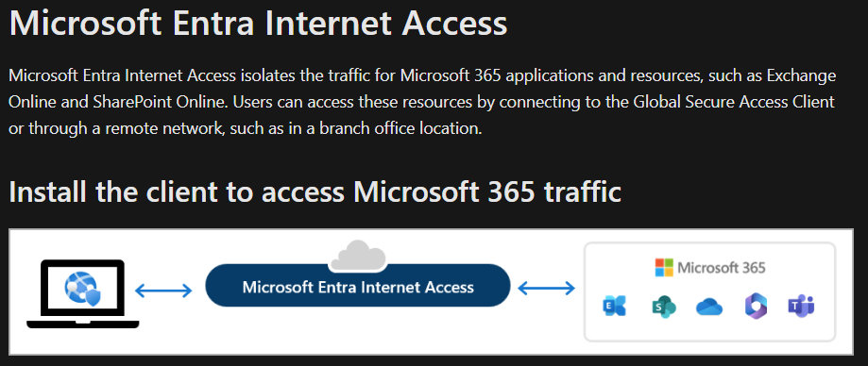Click the Microsoft Entra Internet Access pill
Viewport: 868px width, 366px height.
(358, 286)
